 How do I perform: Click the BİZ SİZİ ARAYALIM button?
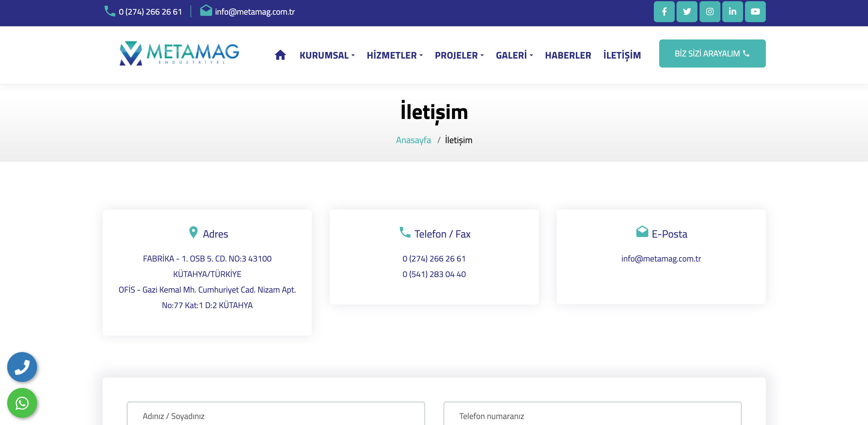click(x=712, y=53)
